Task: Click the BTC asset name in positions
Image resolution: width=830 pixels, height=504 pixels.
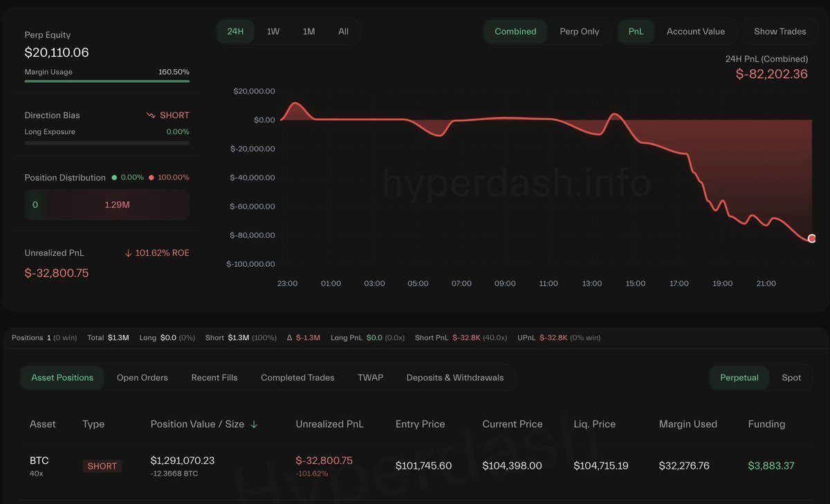Action: (x=39, y=460)
